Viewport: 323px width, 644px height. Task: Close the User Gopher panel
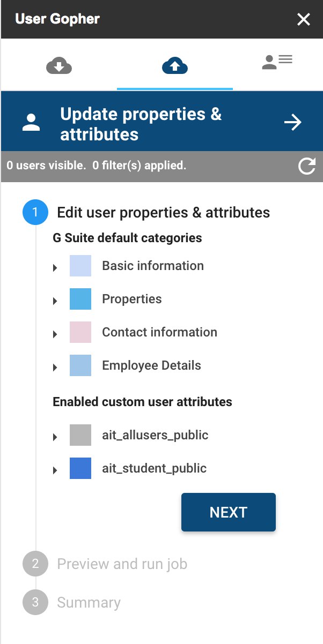304,20
